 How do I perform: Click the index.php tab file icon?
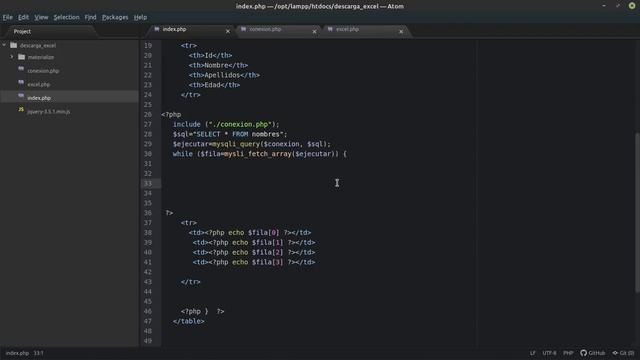coord(157,29)
